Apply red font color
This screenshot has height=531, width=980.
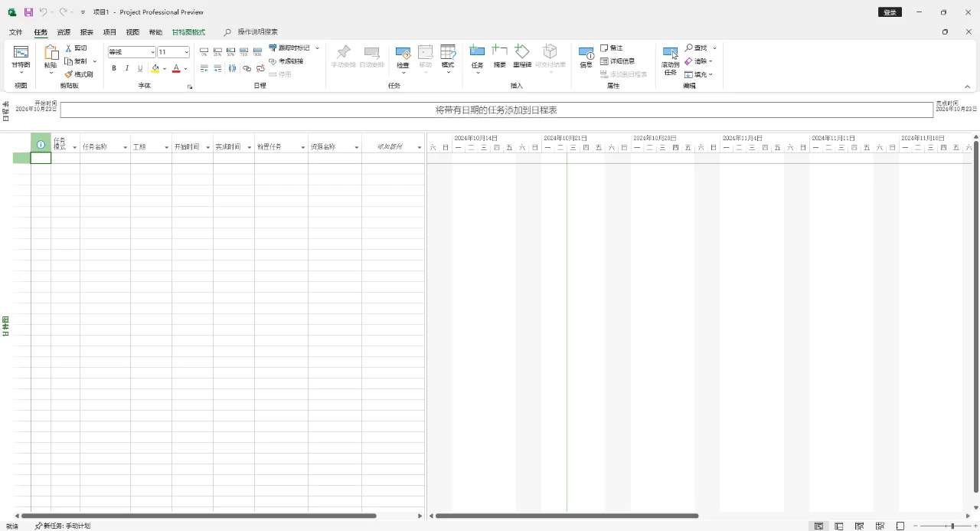click(x=176, y=68)
